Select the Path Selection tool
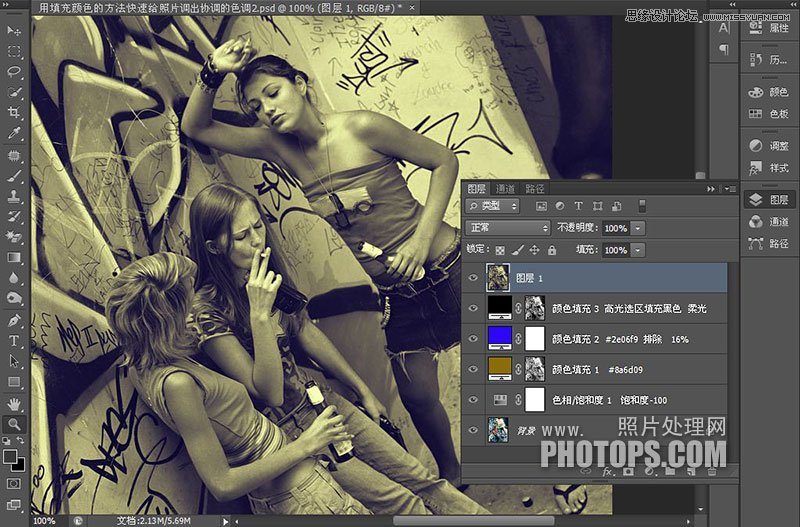This screenshot has height=527, width=800. coord(14,361)
